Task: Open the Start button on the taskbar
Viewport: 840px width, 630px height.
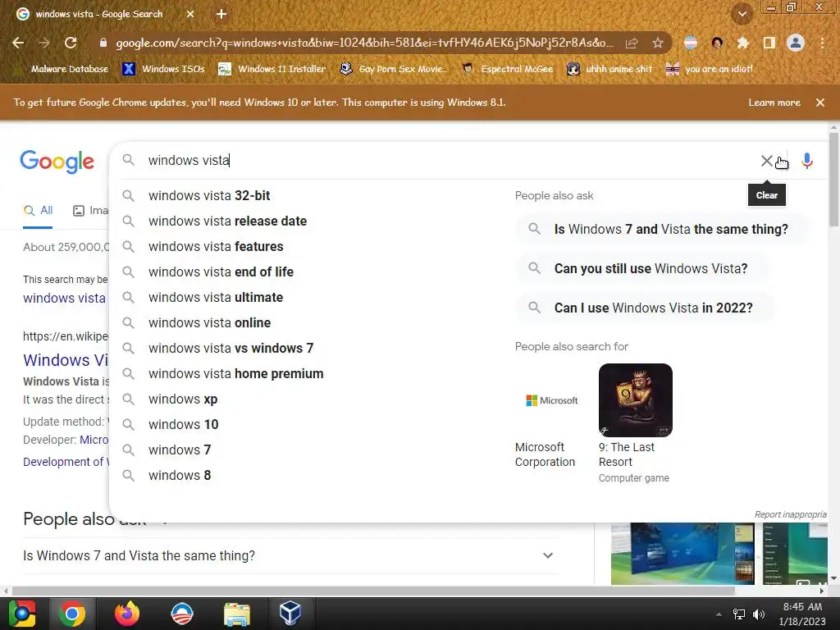Action: pos(21,614)
